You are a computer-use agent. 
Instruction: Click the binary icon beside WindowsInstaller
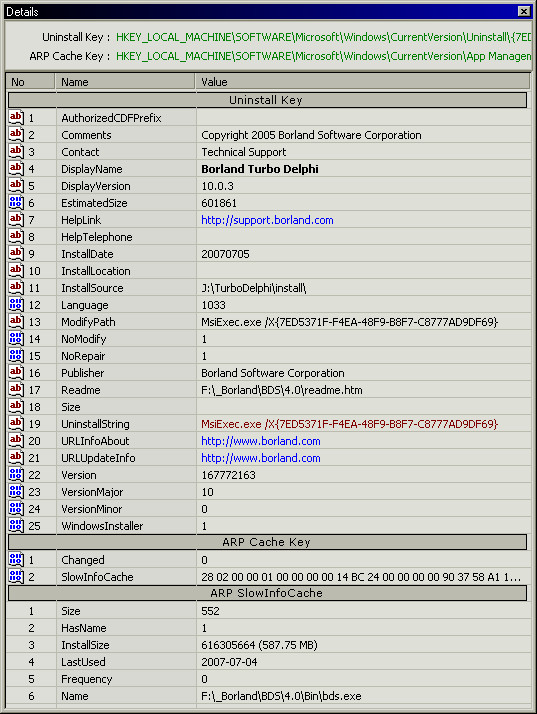click(16, 525)
